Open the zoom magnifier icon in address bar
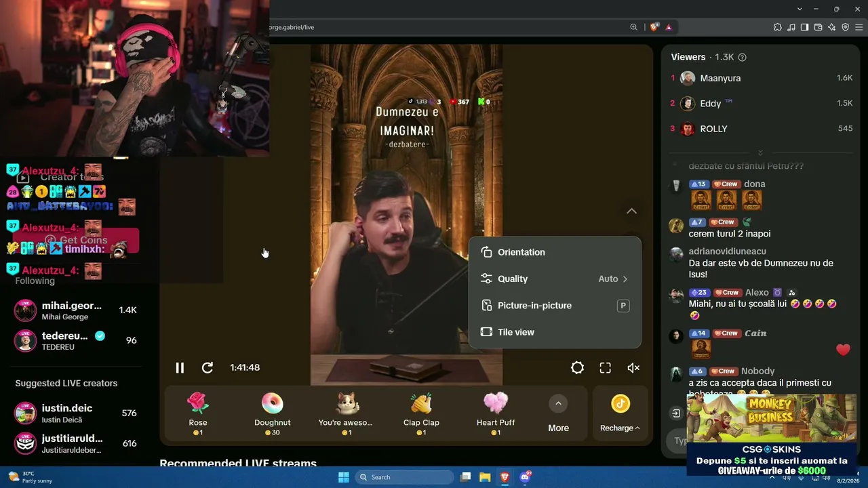The image size is (868, 488). click(633, 27)
